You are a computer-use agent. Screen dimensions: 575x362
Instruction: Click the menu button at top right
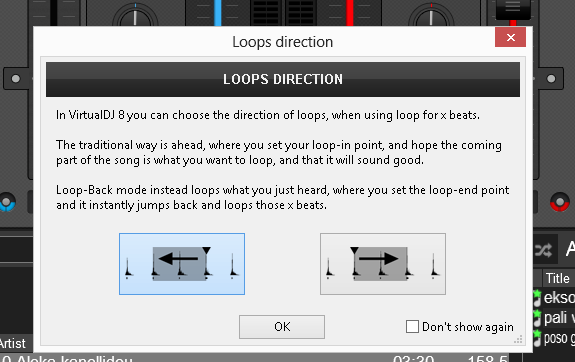coord(513,8)
